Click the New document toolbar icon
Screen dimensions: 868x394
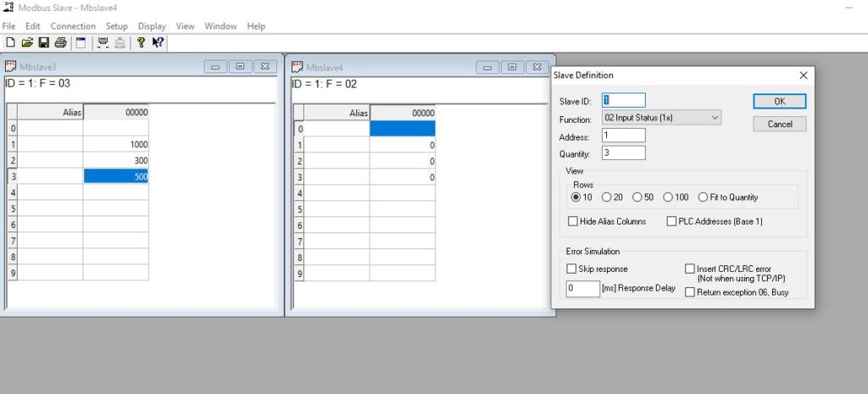(10, 42)
